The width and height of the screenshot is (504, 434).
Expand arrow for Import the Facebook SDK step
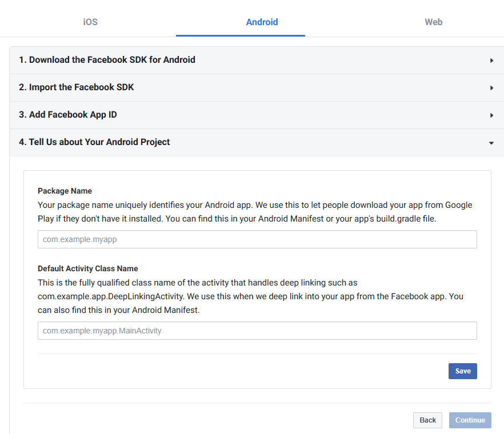491,88
